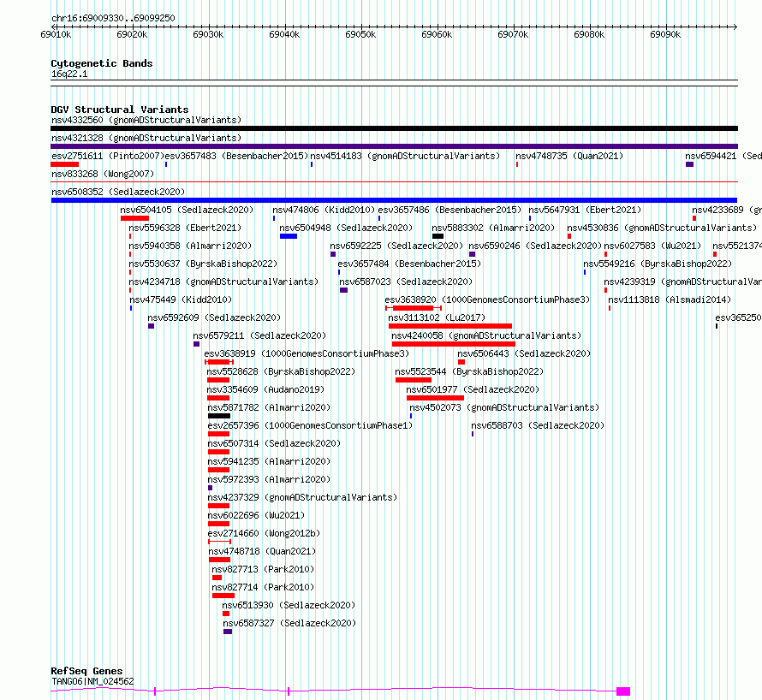Select the esv3638920 red bracketed feature
This screenshot has width=762, height=700.
coord(413,308)
